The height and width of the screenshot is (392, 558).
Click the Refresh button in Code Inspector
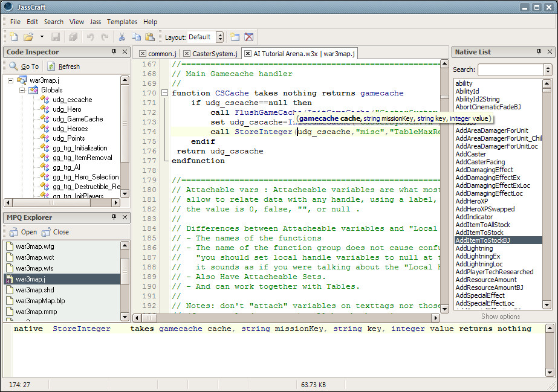tap(63, 66)
